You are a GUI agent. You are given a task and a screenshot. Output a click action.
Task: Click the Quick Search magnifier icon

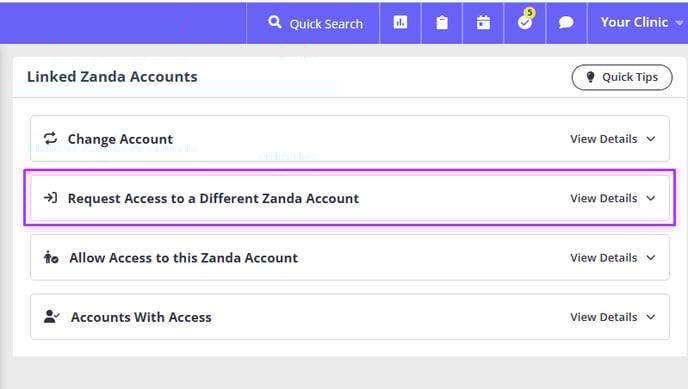coord(275,22)
